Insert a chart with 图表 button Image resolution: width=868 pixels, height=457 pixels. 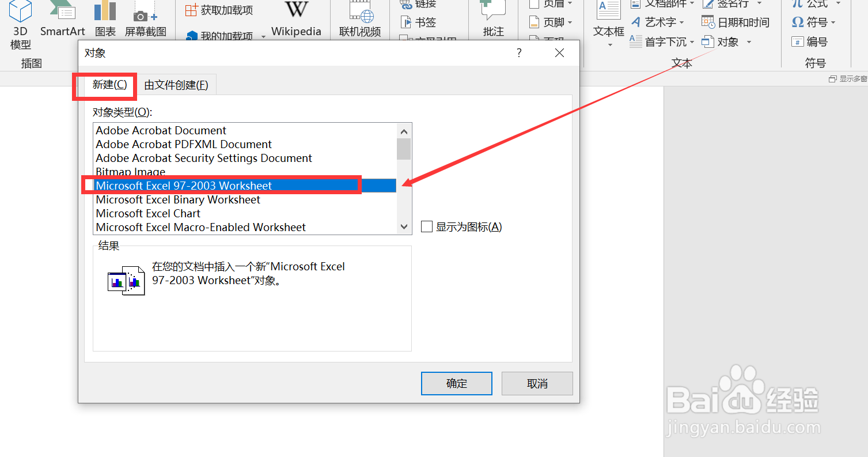coord(105,20)
